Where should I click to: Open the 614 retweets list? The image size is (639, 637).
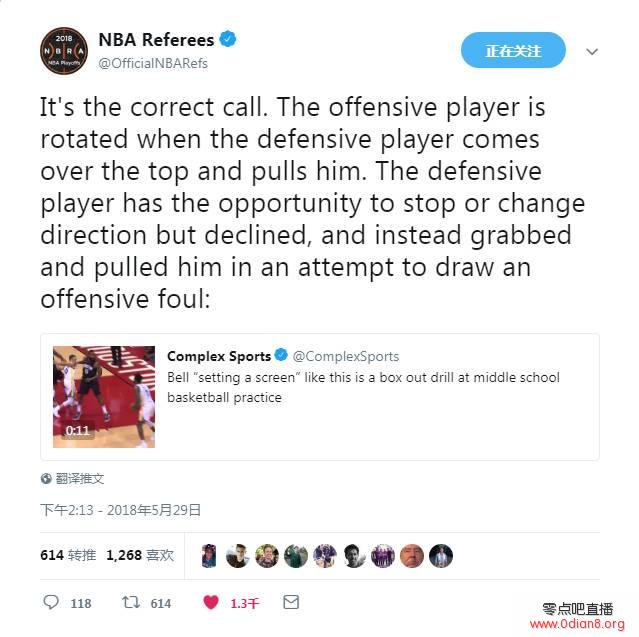(x=68, y=555)
